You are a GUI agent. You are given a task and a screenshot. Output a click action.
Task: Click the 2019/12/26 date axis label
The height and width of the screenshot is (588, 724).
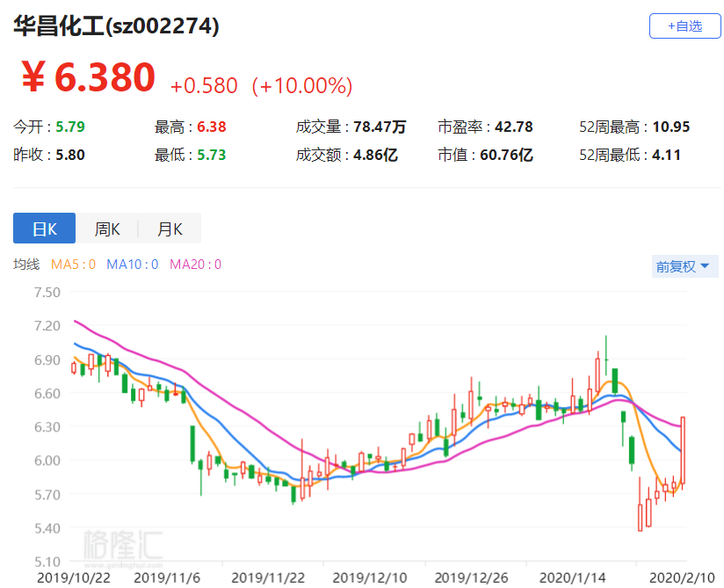coord(472,577)
